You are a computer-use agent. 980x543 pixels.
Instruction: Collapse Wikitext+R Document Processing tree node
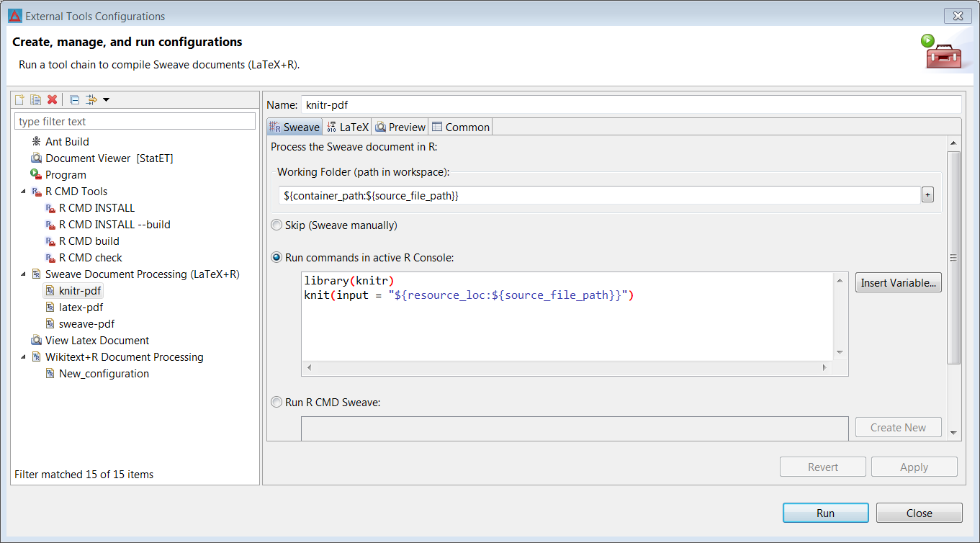click(x=23, y=357)
